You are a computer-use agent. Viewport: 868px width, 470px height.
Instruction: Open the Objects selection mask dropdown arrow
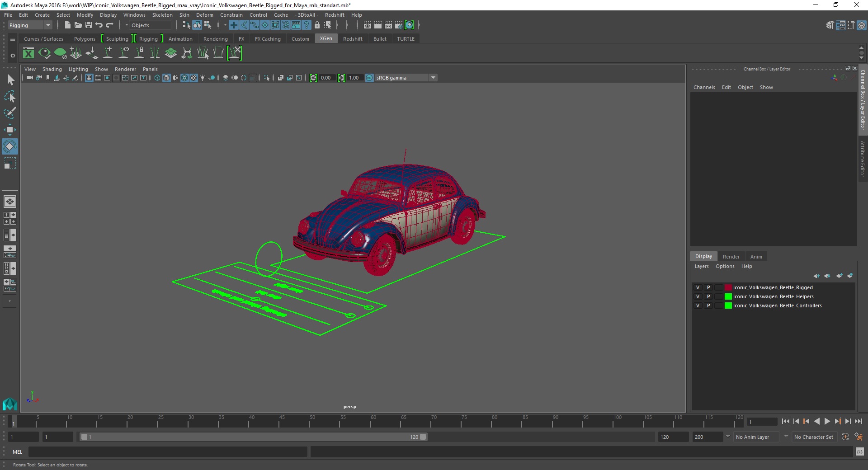click(127, 25)
